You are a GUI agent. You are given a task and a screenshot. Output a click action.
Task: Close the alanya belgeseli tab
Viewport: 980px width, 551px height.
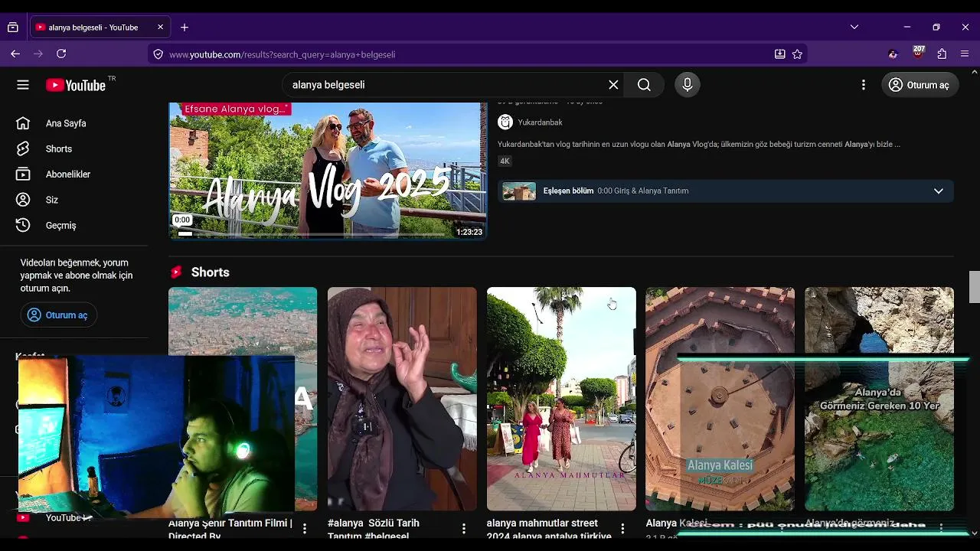coord(160,27)
